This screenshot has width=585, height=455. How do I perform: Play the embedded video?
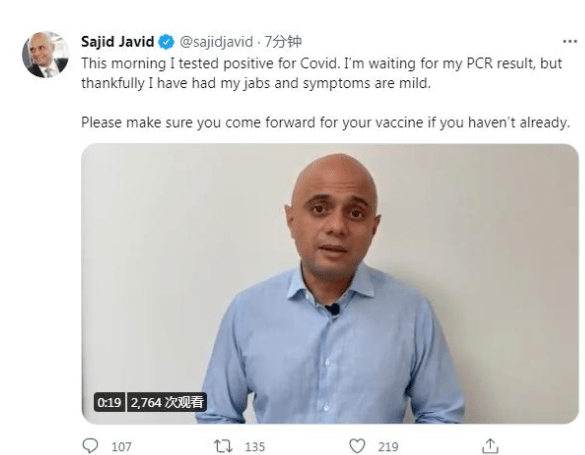[330, 283]
